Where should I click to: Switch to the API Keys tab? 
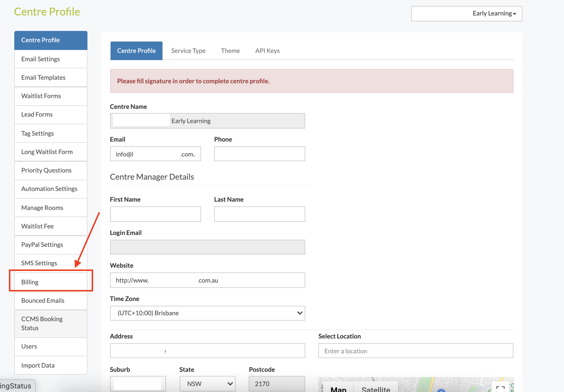coord(267,51)
